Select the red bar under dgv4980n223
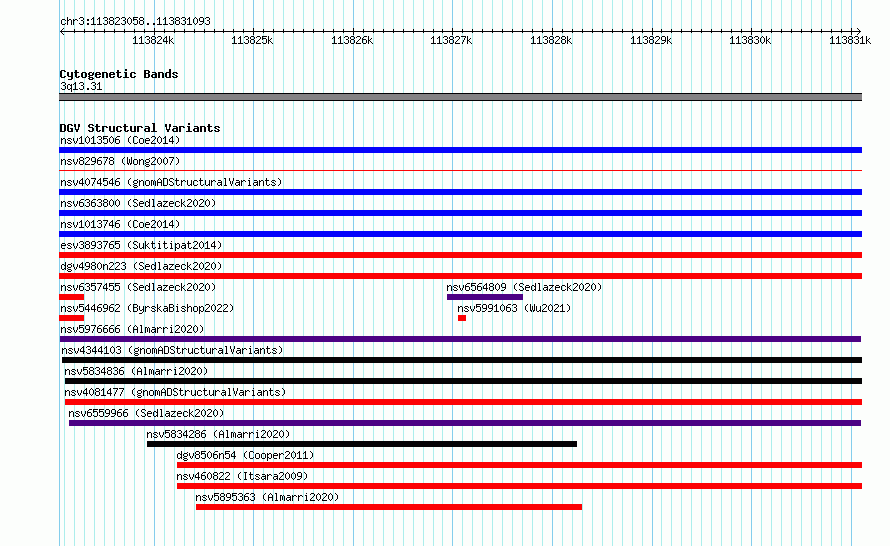This screenshot has width=890, height=546. [x=460, y=276]
